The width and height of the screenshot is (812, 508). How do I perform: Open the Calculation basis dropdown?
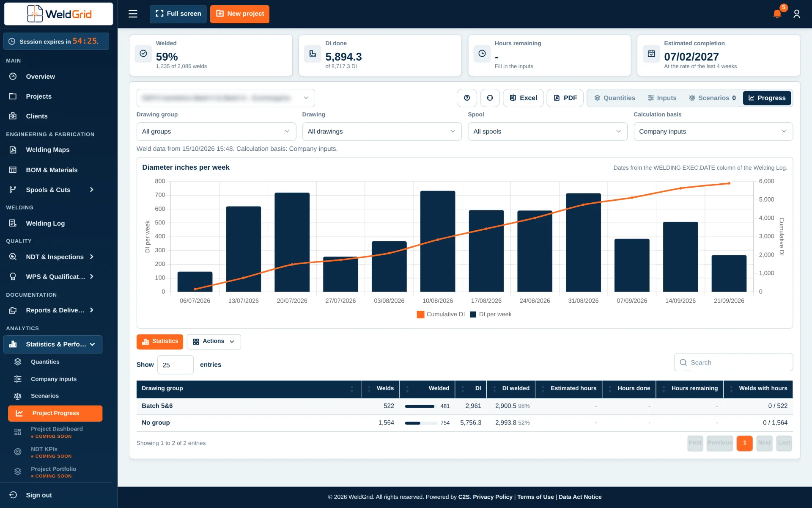(x=713, y=132)
